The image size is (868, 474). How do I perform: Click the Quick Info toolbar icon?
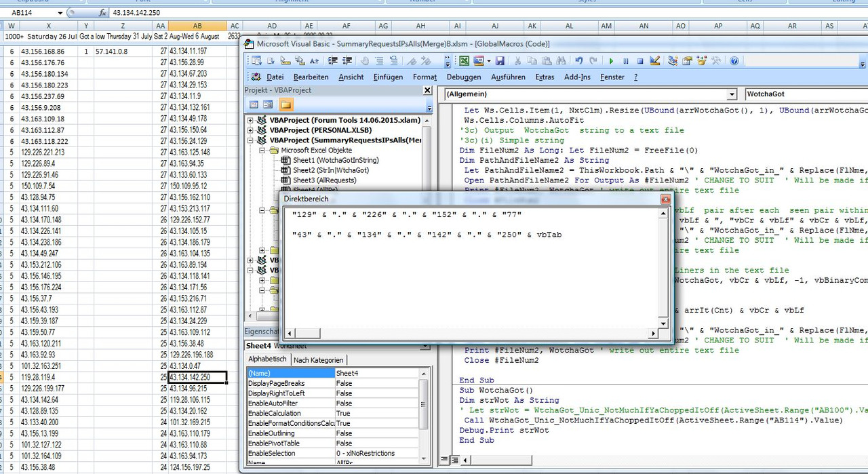pyautogui.click(x=285, y=61)
